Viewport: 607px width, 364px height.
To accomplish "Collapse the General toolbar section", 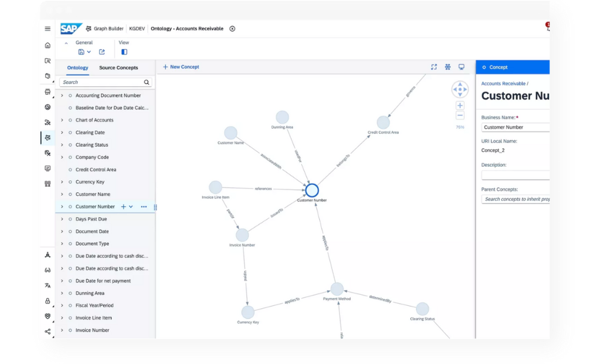I will 66,43.
